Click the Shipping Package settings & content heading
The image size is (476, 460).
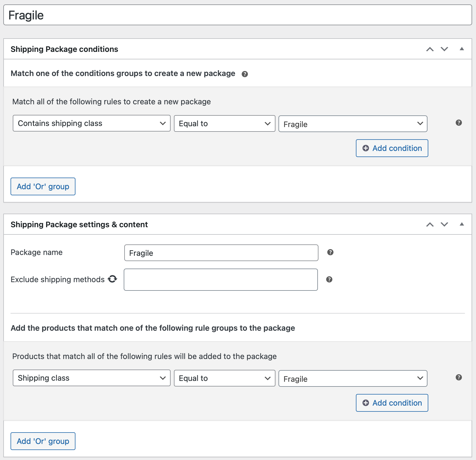[79, 224]
